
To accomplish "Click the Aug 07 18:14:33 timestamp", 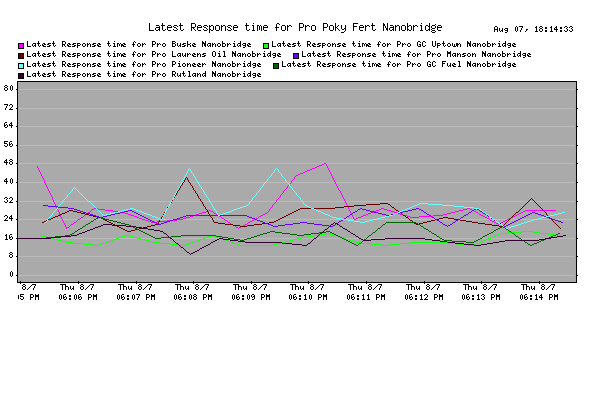I will pyautogui.click(x=533, y=29).
